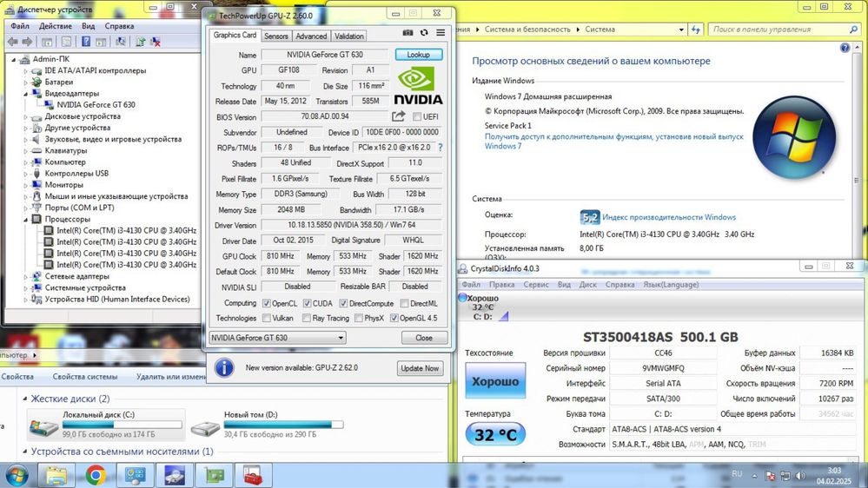The width and height of the screenshot is (868, 488).
Task: Click Lookup button in GPU-Z
Action: 419,54
